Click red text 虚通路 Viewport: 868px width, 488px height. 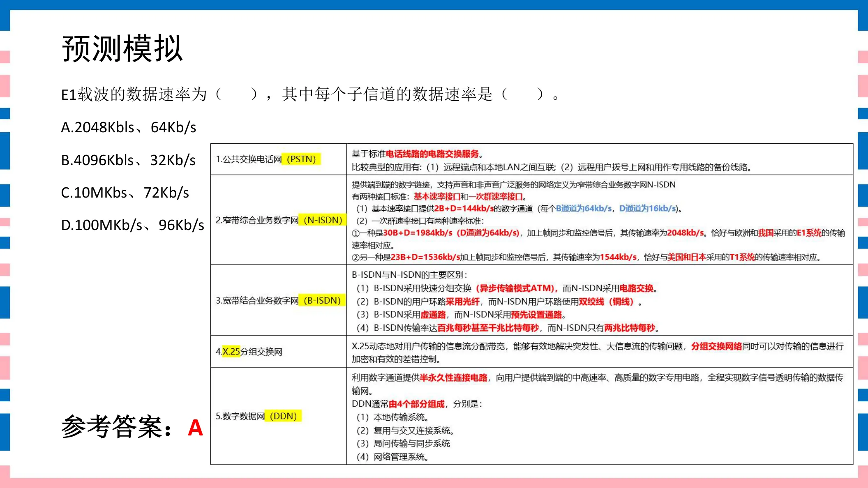(x=433, y=315)
